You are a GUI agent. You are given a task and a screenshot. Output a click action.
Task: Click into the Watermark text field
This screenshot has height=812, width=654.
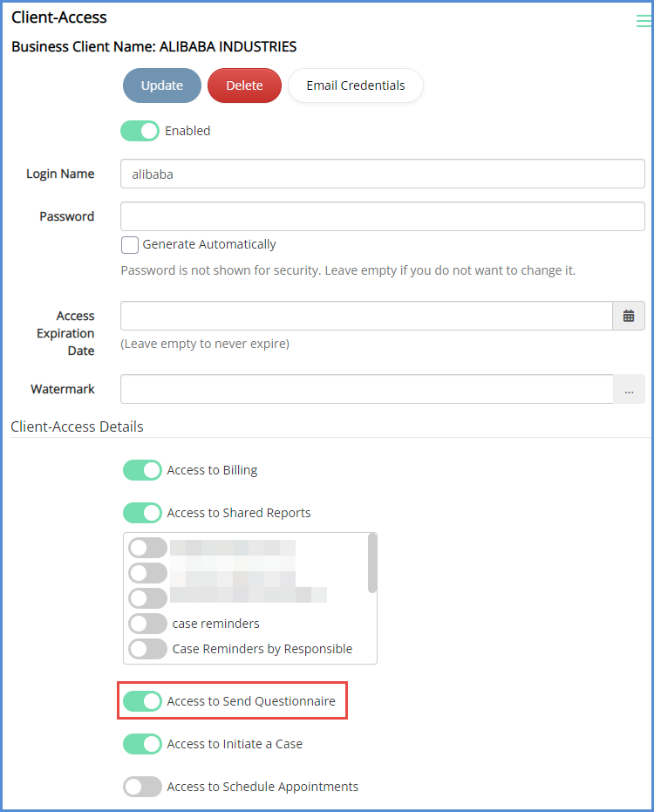[366, 389]
